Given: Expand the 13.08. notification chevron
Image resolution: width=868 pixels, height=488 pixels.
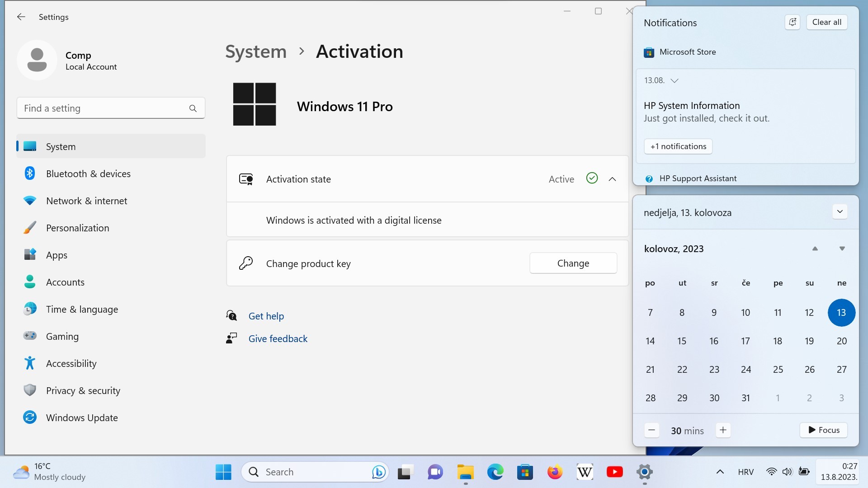Looking at the screenshot, I should [x=675, y=81].
